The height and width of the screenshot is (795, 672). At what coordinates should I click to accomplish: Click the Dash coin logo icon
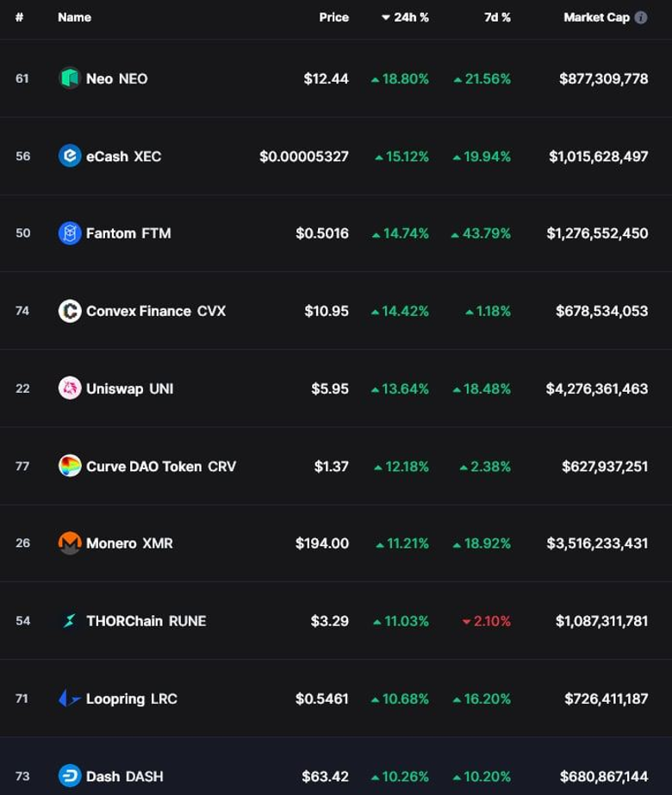(70, 776)
